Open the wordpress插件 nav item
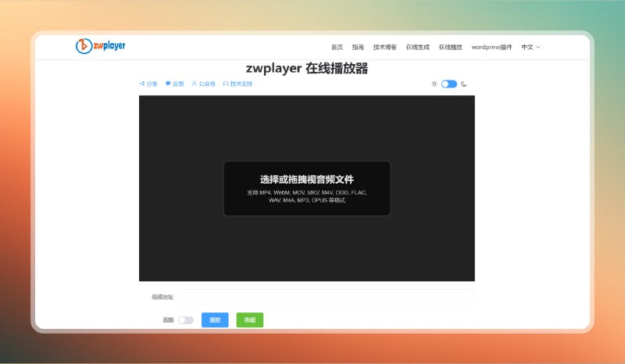 pos(491,47)
